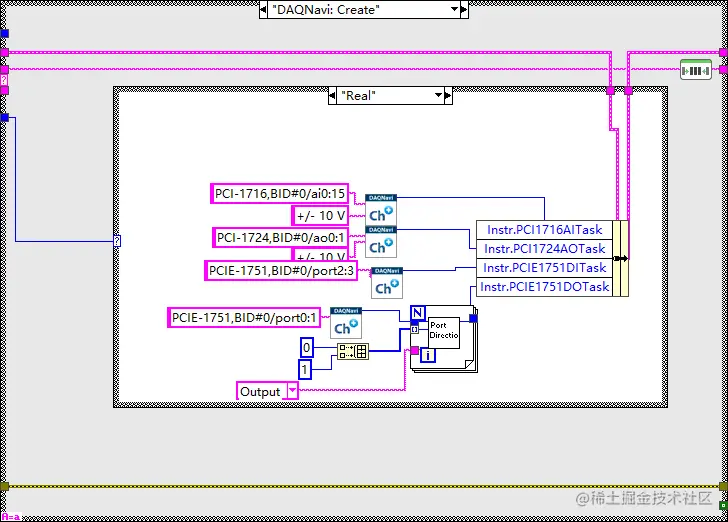
Task: Go to previous case of DAQNavi: Create structure
Action: tap(263, 9)
